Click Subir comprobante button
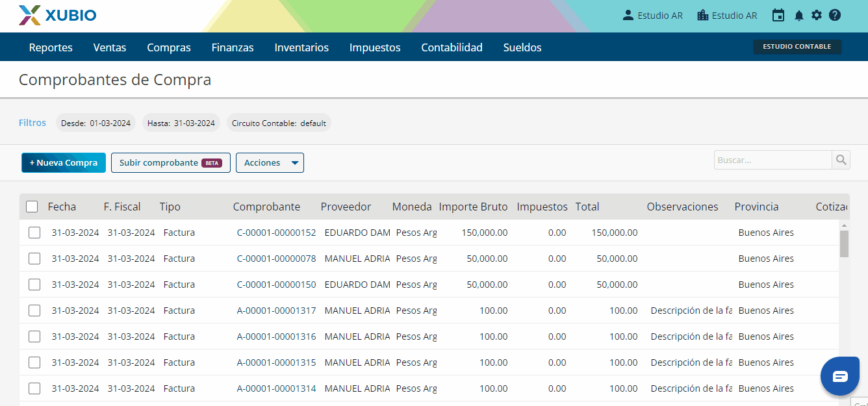This screenshot has height=406, width=868. [x=171, y=163]
